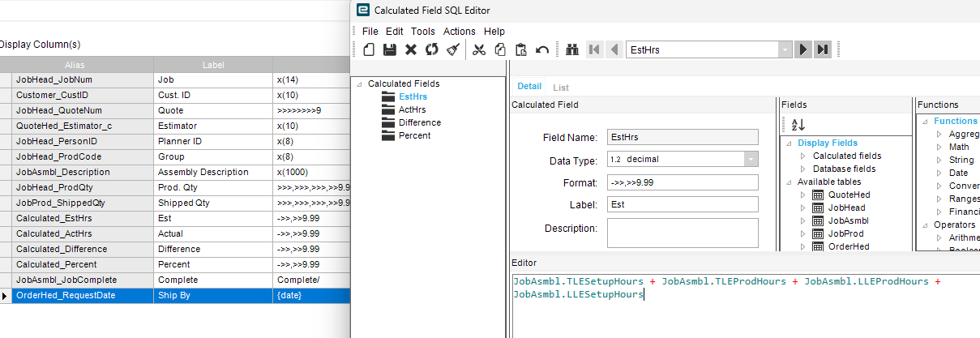Click in the Label input field
Viewport: 980px width, 338px height.
coord(683,204)
